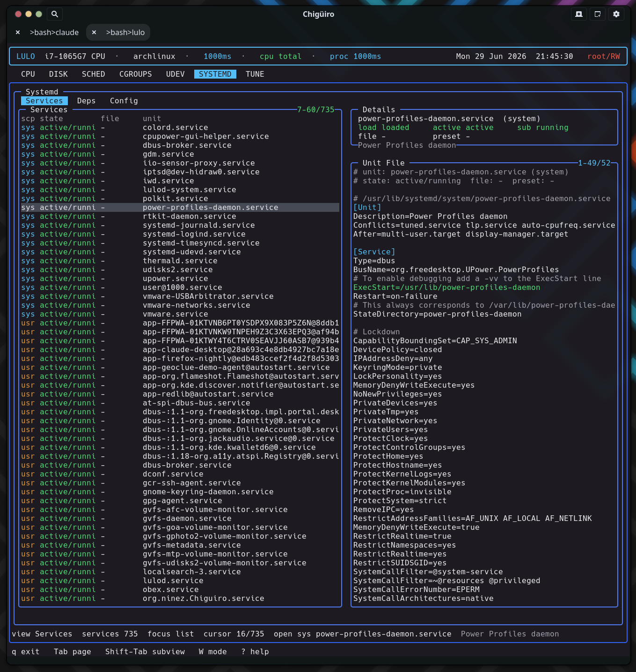Image resolution: width=636 pixels, height=672 pixels.
Task: Select cpupower-gui-helper.service in the list
Action: (180, 136)
